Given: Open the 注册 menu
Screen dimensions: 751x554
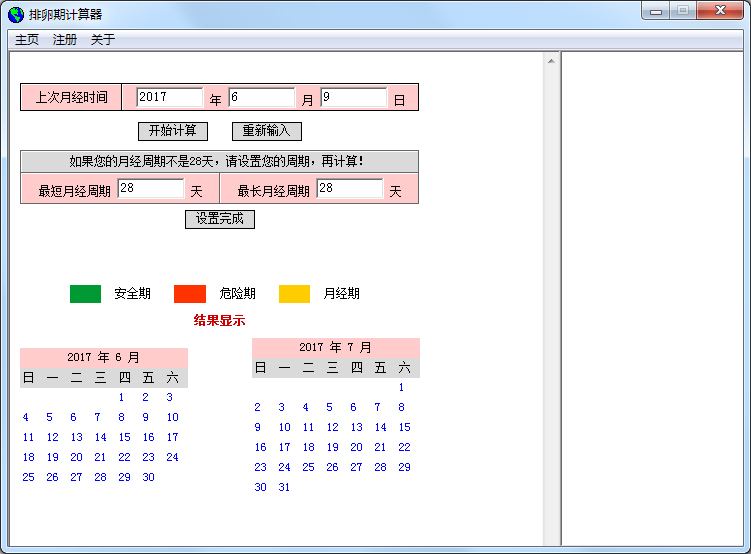Looking at the screenshot, I should tap(65, 40).
